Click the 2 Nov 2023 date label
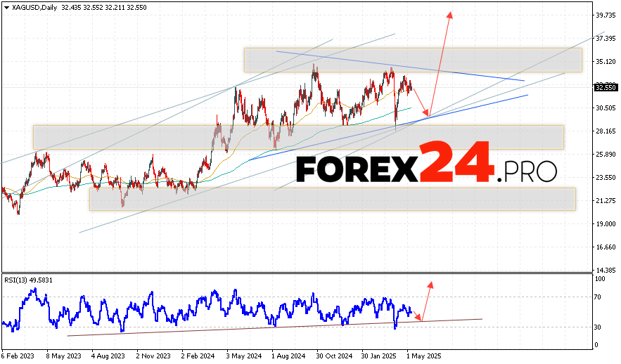 pos(153,356)
